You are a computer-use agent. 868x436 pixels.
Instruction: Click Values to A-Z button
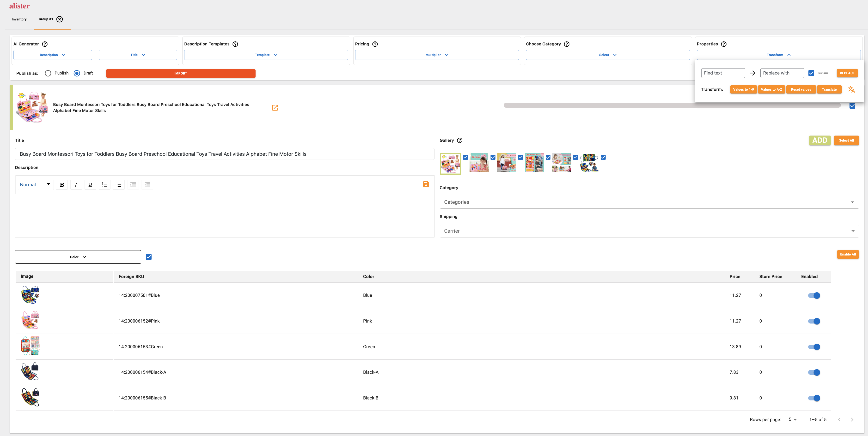click(x=771, y=90)
